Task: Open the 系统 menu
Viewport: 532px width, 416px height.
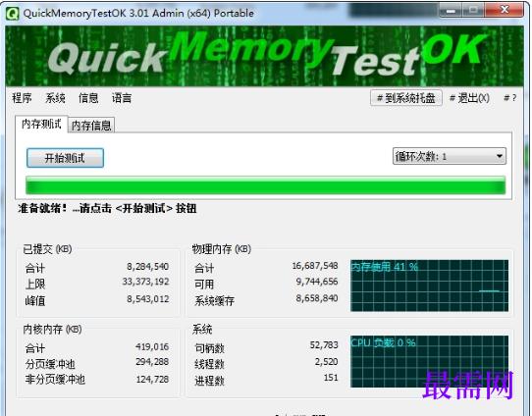Action: (x=55, y=98)
